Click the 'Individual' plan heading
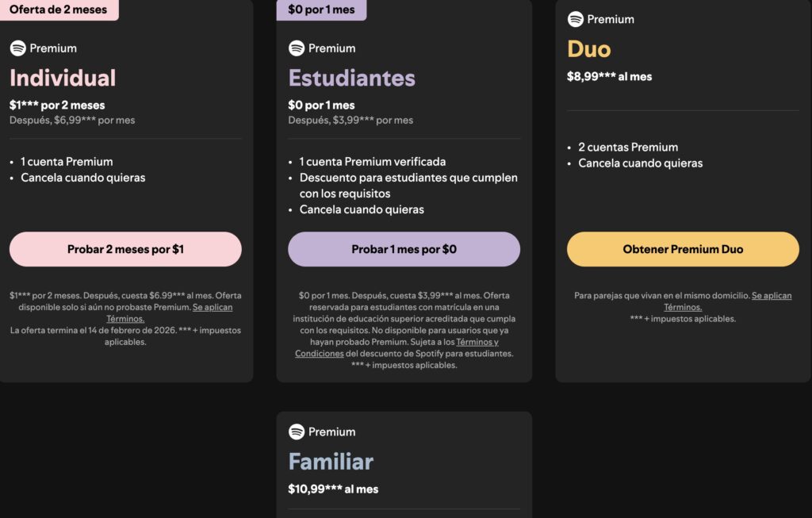The width and height of the screenshot is (812, 518). (63, 78)
